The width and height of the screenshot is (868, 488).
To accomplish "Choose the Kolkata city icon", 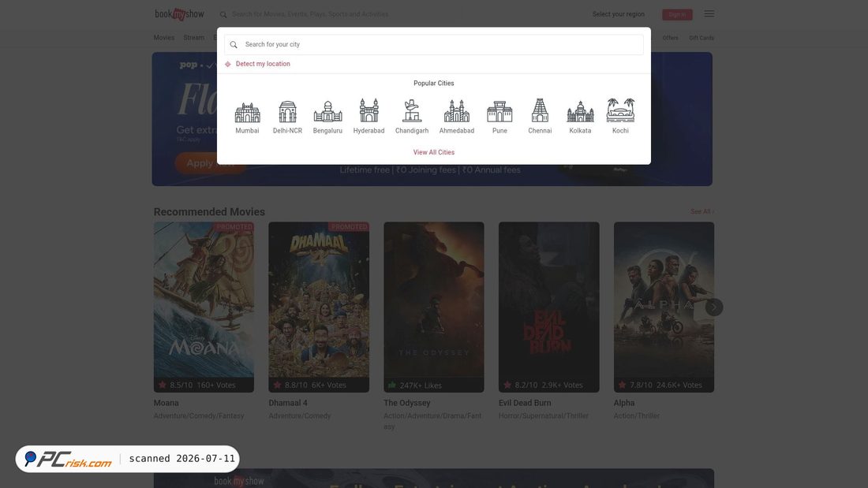I will pyautogui.click(x=580, y=111).
